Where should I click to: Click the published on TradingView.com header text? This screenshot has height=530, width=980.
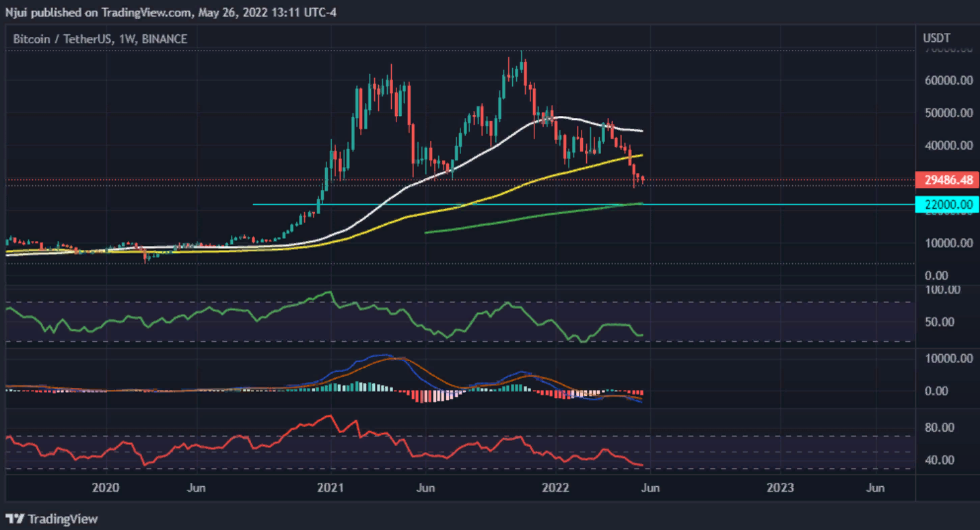pos(168,10)
